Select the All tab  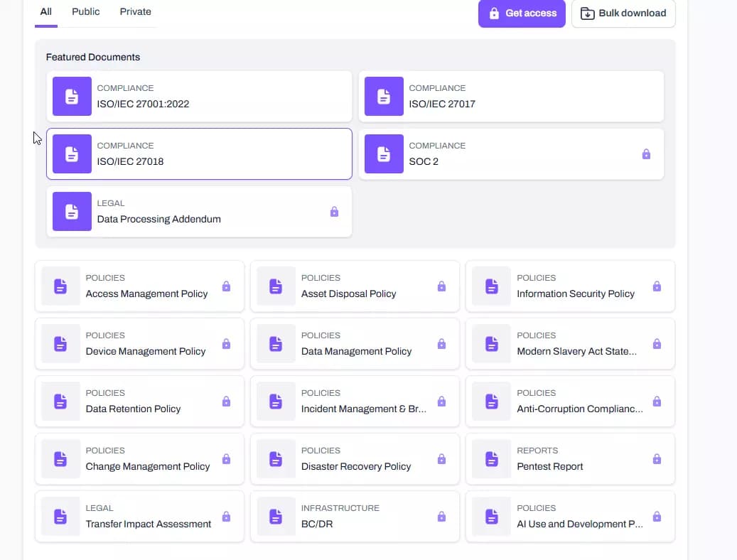[46, 12]
